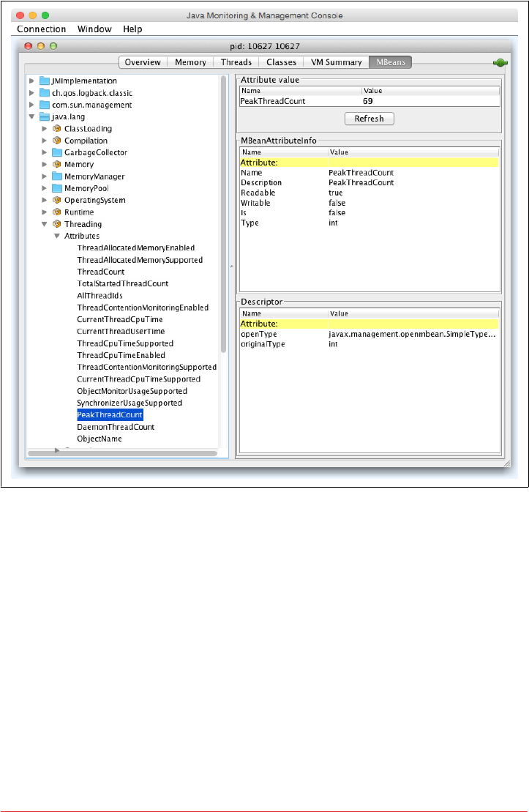Click the GarbageCollector folder icon

[57, 152]
